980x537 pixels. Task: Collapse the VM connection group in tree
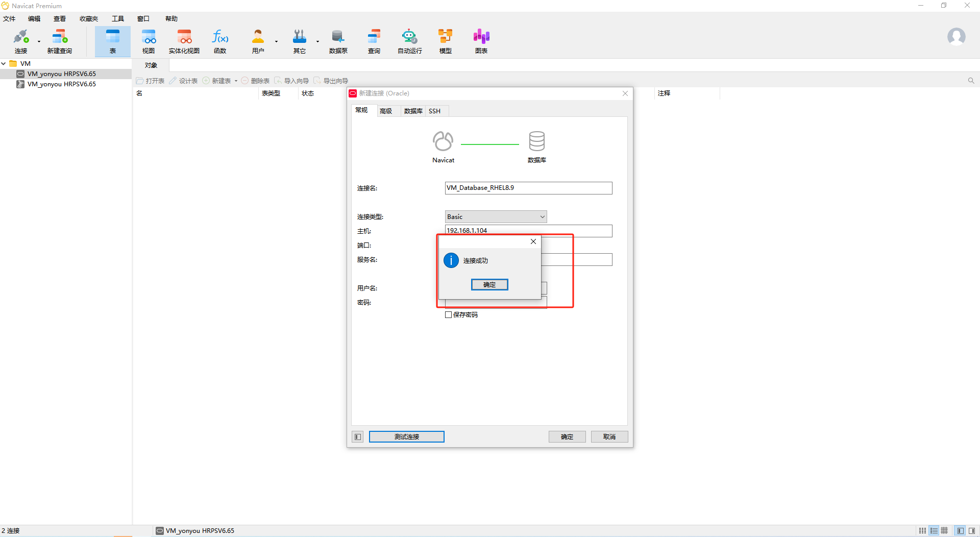4,64
